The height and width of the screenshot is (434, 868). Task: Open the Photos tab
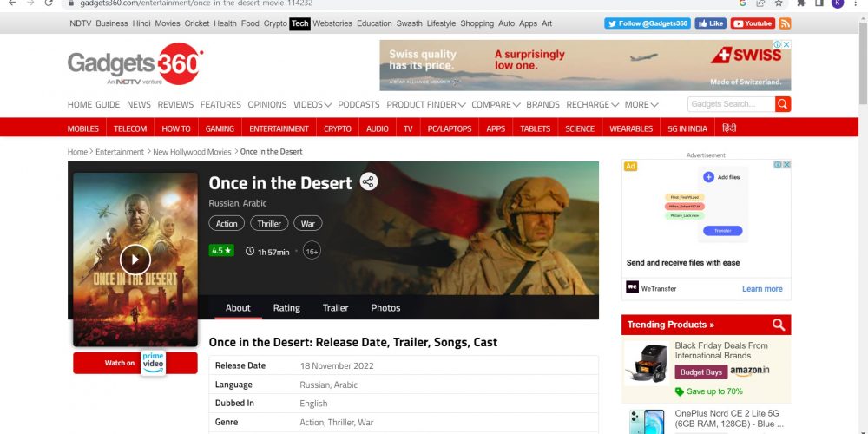[x=385, y=308]
